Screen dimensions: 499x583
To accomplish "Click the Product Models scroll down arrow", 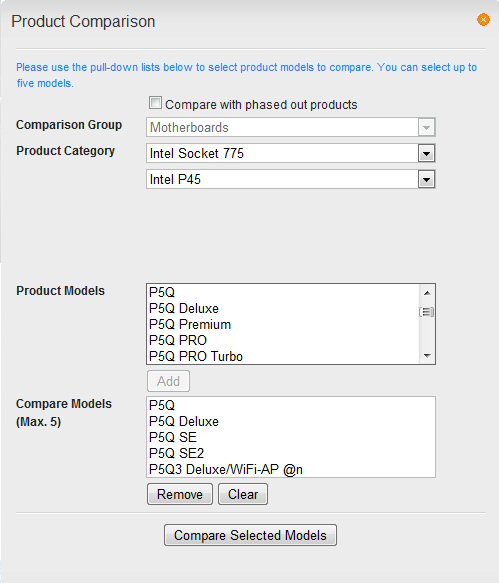I will pyautogui.click(x=427, y=356).
